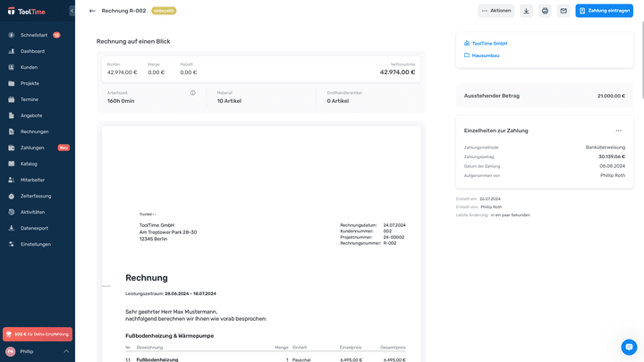Navigate to Zeiterfassung in sidebar
This screenshot has width=644, height=362.
click(36, 196)
